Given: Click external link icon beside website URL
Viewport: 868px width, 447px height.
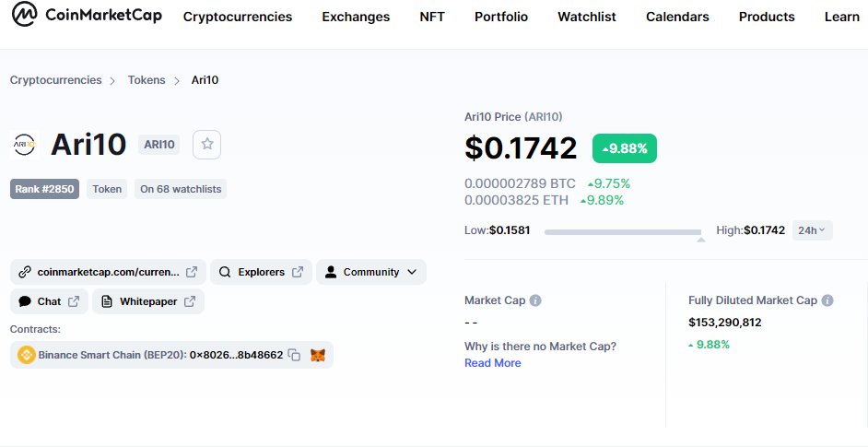Looking at the screenshot, I should (192, 272).
